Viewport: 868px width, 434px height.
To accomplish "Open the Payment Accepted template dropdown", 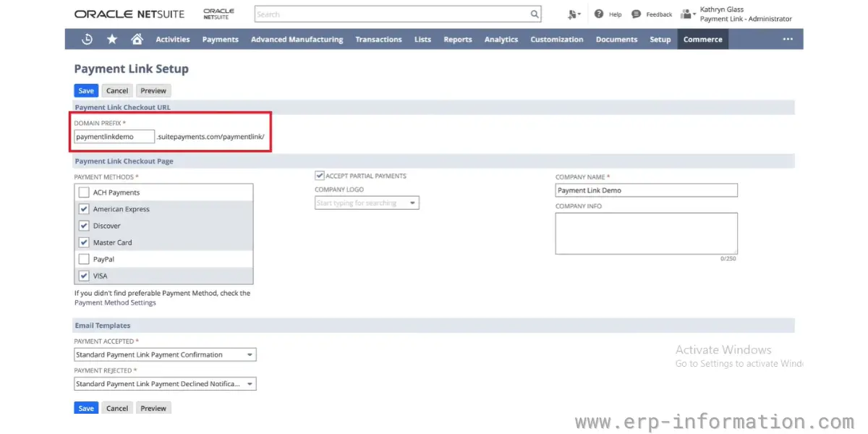I will pos(165,354).
